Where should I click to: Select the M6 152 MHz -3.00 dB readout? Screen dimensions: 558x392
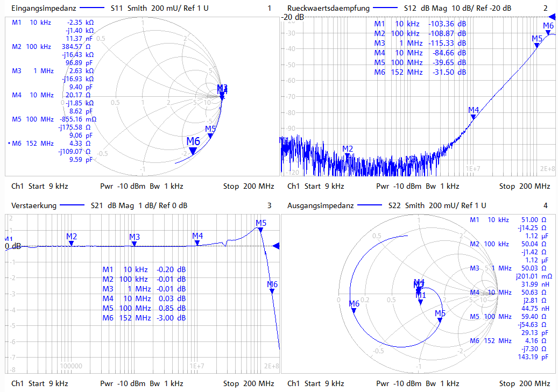pos(144,318)
